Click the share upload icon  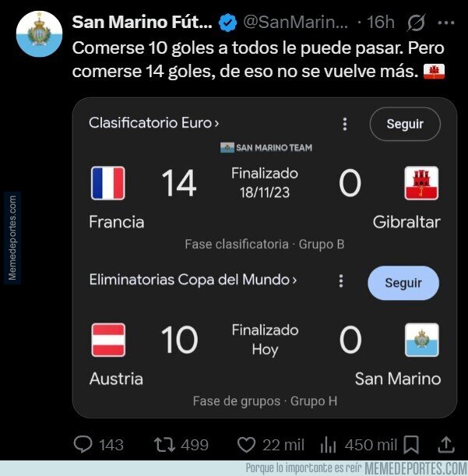point(446,444)
